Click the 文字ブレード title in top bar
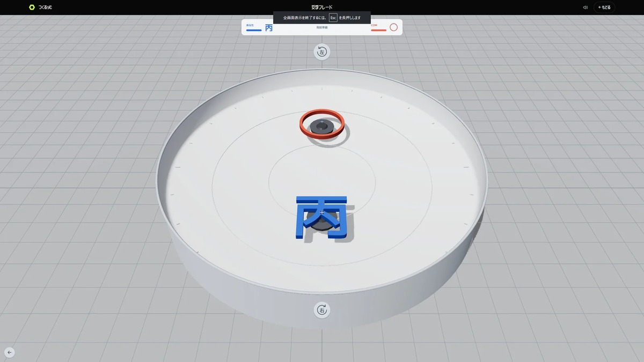 [322, 8]
